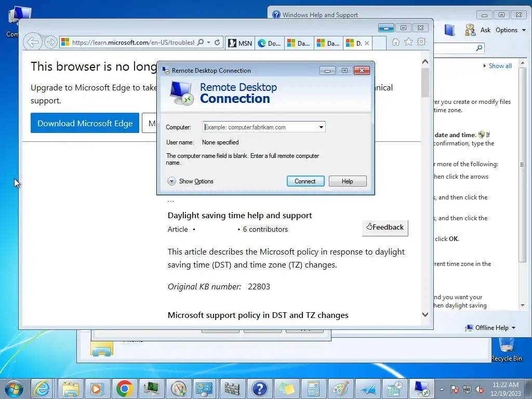Minimize the Remote Desktop Connection dialog
Screen dimensions: 532x399
[x=327, y=70]
